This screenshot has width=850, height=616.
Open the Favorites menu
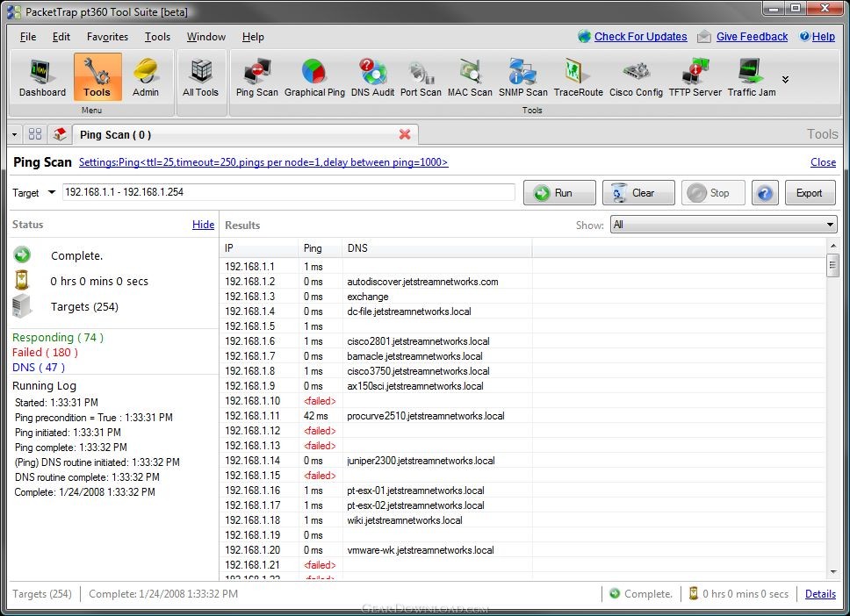pos(107,37)
